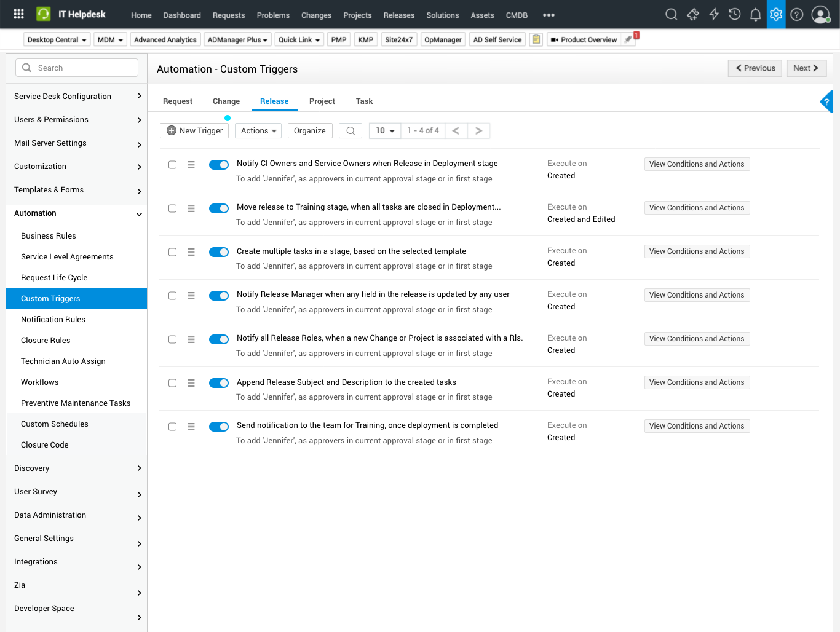This screenshot has height=632, width=840.
Task: Open the Actions dropdown
Action: pos(258,130)
